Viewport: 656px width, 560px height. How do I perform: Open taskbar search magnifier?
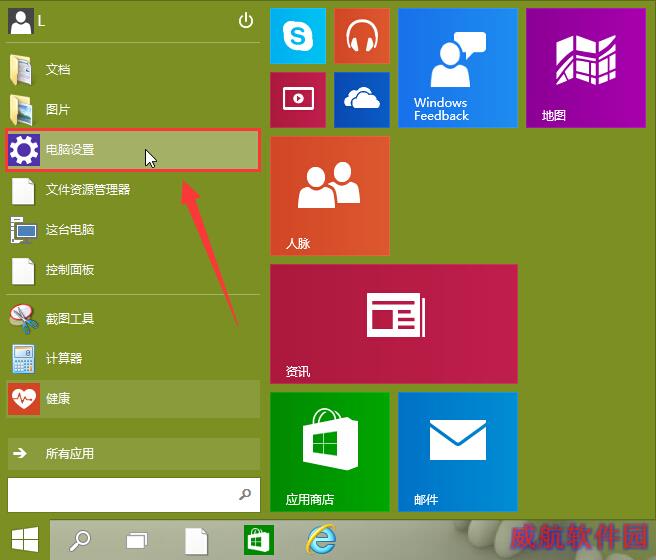pyautogui.click(x=79, y=540)
